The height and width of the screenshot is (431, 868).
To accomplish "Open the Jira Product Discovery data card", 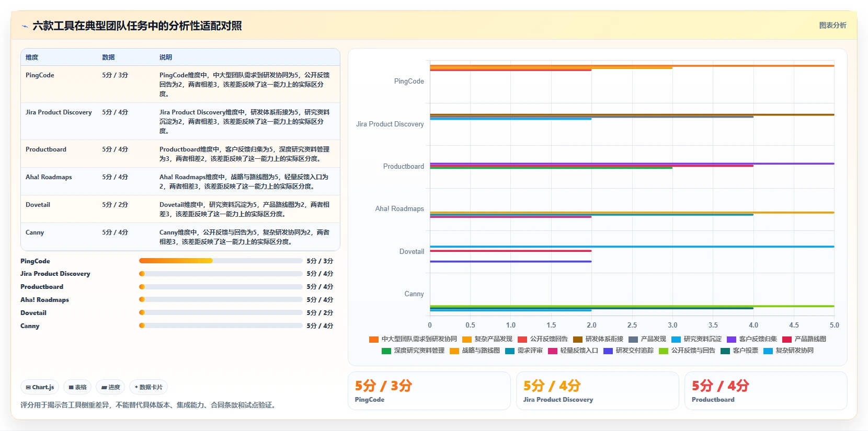I will coord(598,391).
